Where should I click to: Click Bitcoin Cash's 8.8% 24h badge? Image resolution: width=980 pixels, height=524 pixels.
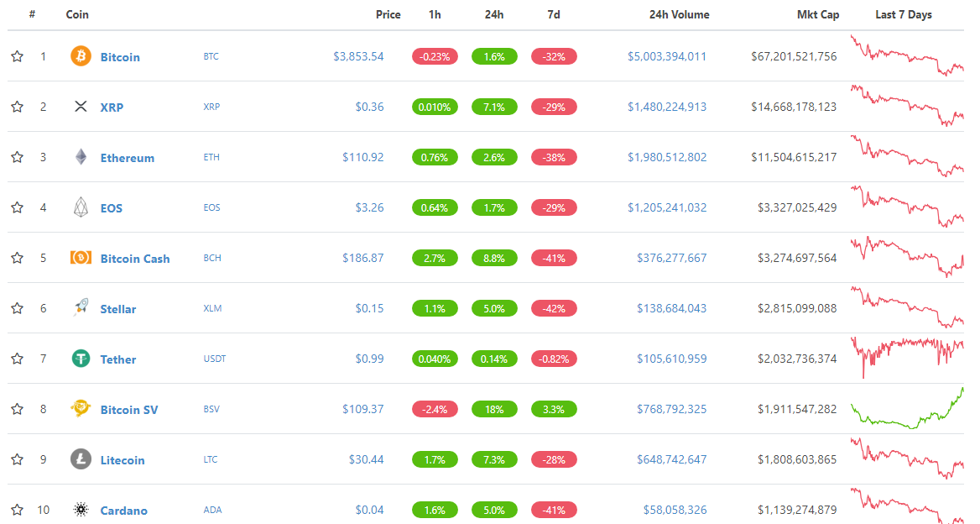(494, 258)
